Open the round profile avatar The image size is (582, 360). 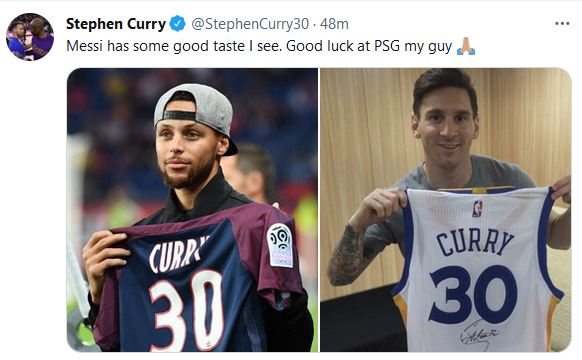30,37
